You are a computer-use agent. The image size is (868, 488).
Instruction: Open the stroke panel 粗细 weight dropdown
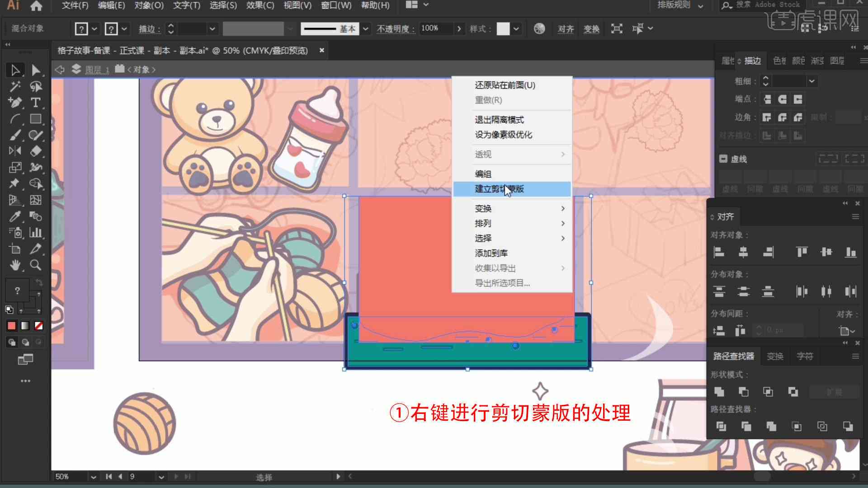[812, 81]
